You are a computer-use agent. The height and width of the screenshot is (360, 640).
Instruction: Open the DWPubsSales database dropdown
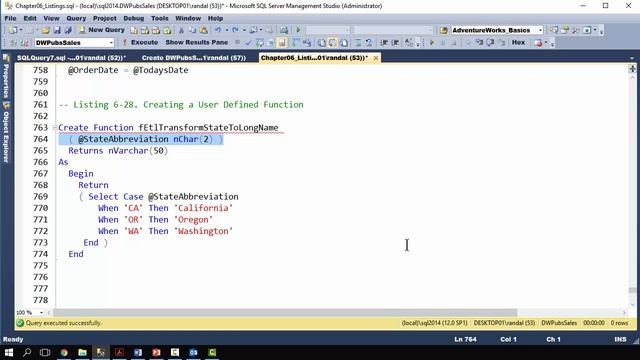pos(111,42)
